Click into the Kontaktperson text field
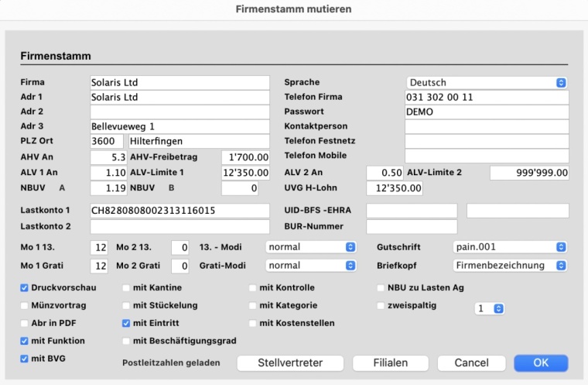Viewport: 588px width, 385px height. [487, 126]
